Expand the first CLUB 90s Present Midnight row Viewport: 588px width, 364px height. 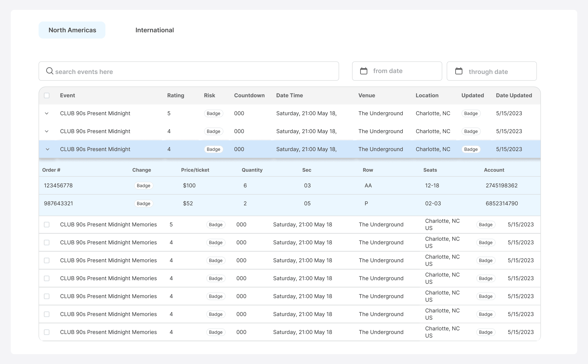47,113
